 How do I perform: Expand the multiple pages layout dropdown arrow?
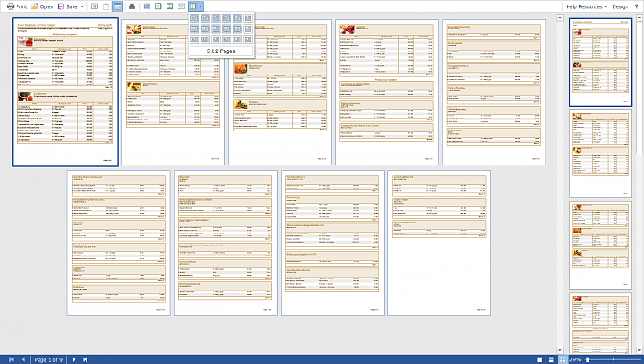point(201,6)
